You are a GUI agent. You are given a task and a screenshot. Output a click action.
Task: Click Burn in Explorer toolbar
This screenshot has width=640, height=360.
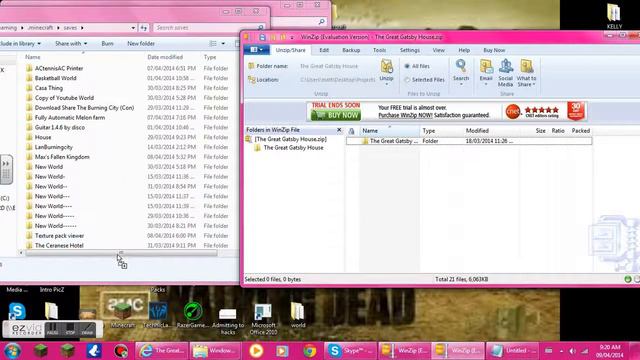(107, 43)
